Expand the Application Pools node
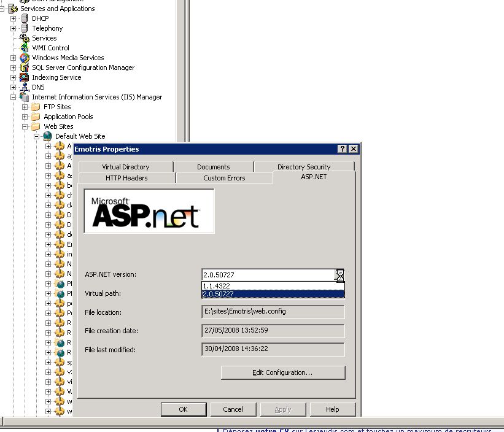The width and height of the screenshot is (504, 432). [x=25, y=117]
